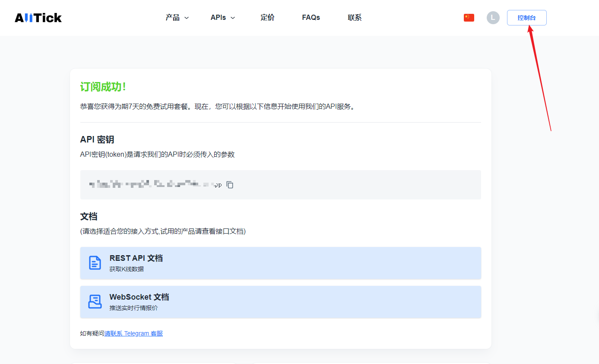Screen dimensions: 599x364
Task: Click 获取K线数据 subtitle in REST card
Action: (127, 269)
